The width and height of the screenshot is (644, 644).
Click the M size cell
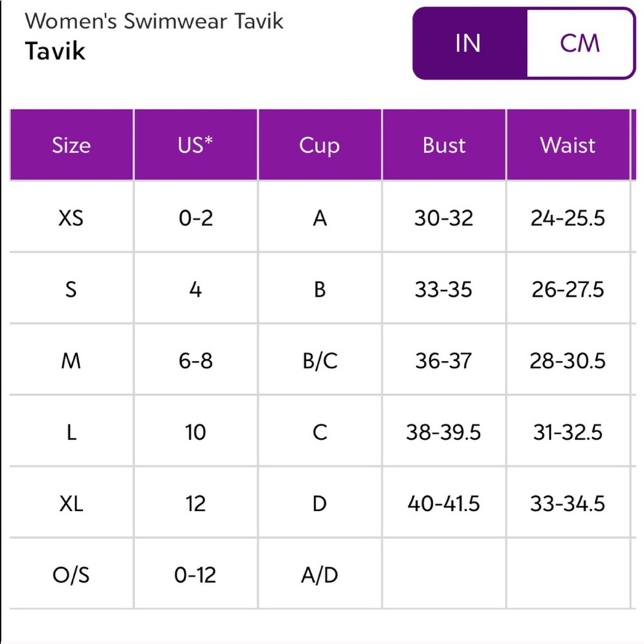click(x=71, y=361)
